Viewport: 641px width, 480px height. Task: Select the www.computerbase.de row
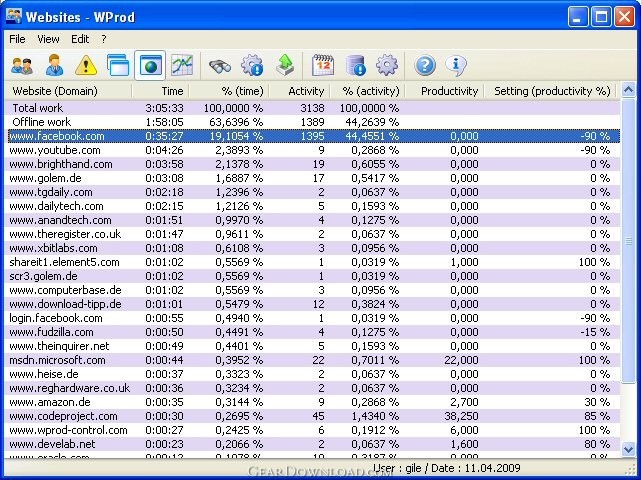pyautogui.click(x=313, y=290)
